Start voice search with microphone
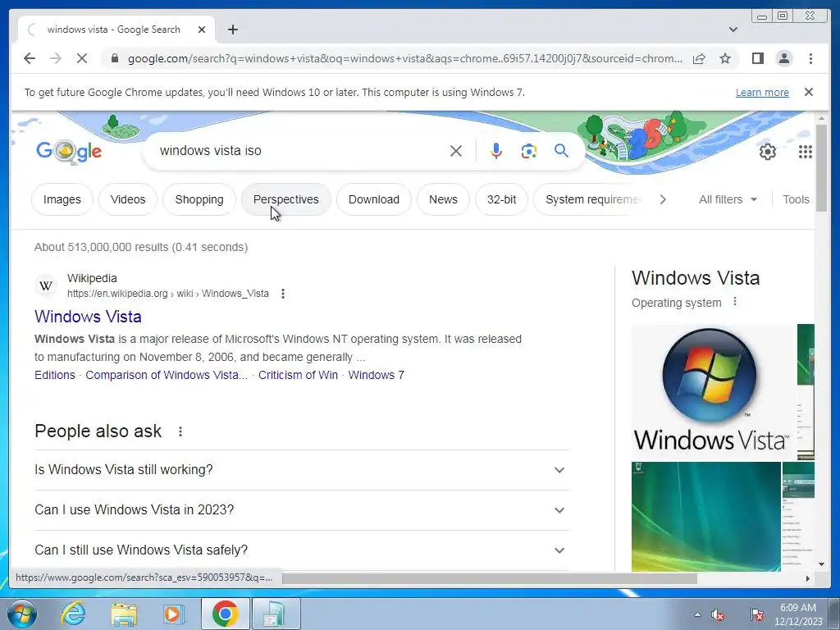The image size is (840, 630). click(496, 151)
